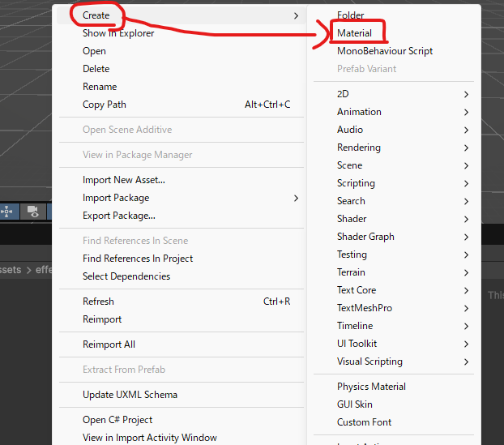Click Refresh in the context menu

[98, 302]
